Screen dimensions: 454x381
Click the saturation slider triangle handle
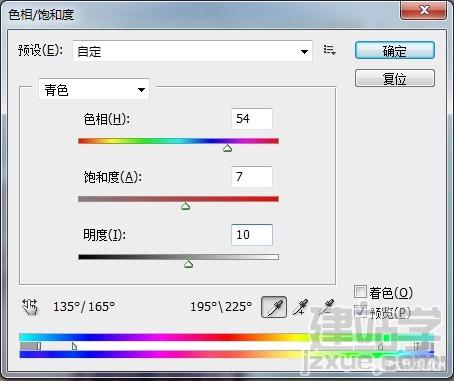tap(186, 206)
